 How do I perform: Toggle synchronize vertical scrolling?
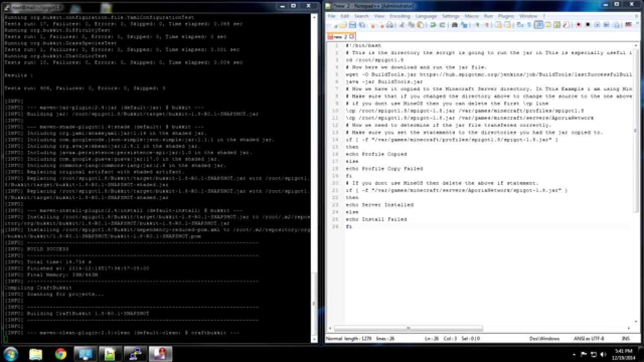click(498, 25)
